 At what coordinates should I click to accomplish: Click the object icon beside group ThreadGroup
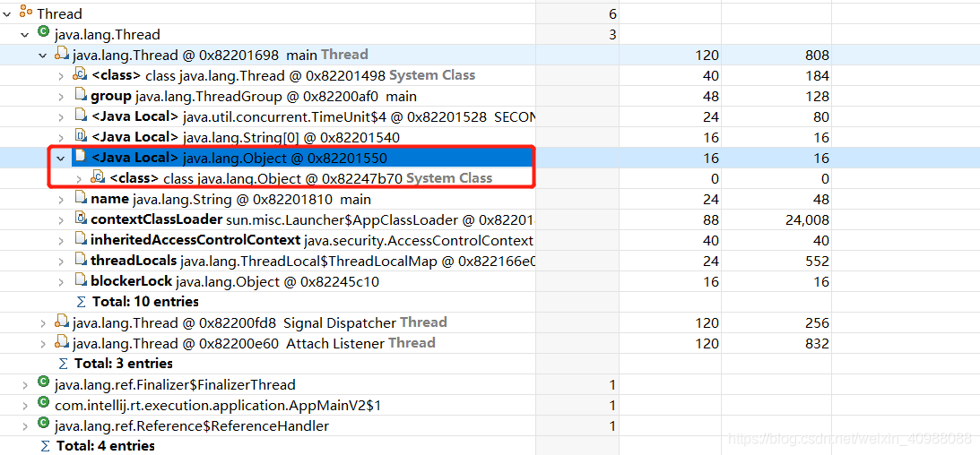80,95
